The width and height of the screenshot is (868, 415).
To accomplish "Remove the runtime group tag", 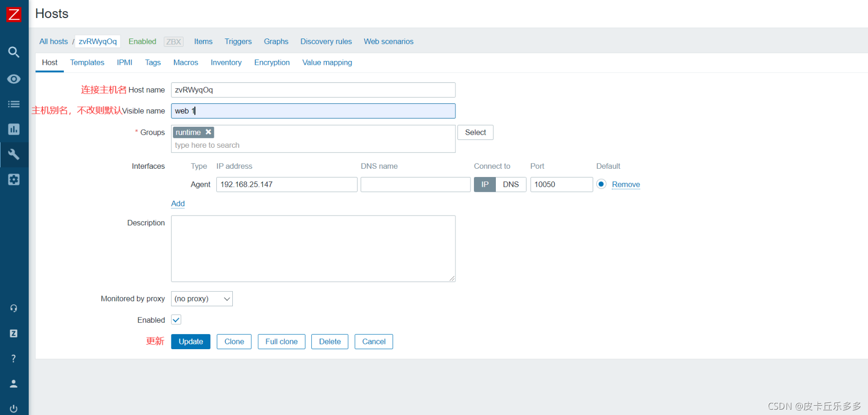I will tap(208, 132).
